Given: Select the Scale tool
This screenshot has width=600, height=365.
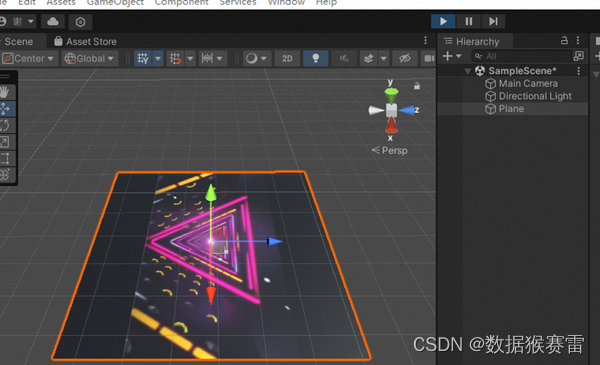Looking at the screenshot, I should (x=5, y=142).
